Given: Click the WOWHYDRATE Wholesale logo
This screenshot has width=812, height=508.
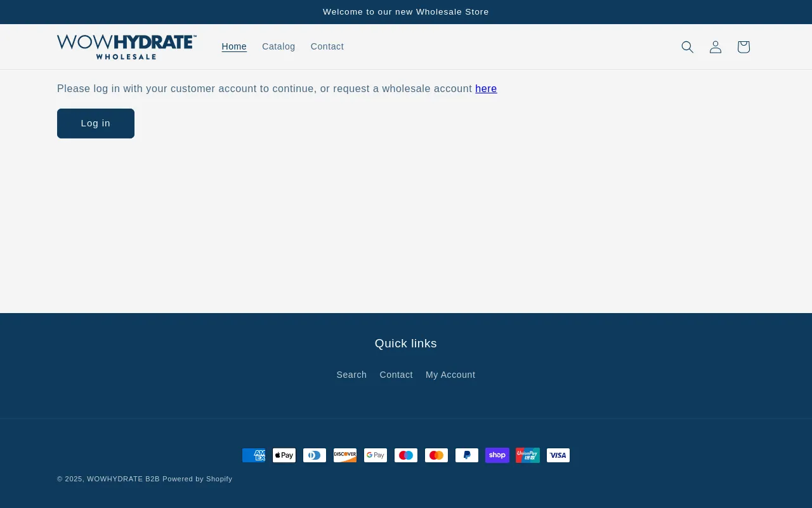Looking at the screenshot, I should click(x=127, y=47).
